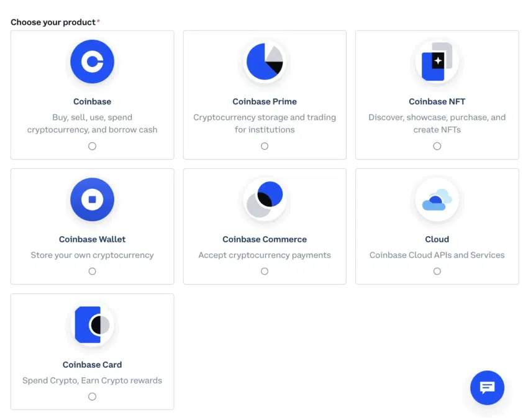Click "Spend Crypto, Earn Crypto rewards" text
The image size is (528, 420).
tap(92, 380)
